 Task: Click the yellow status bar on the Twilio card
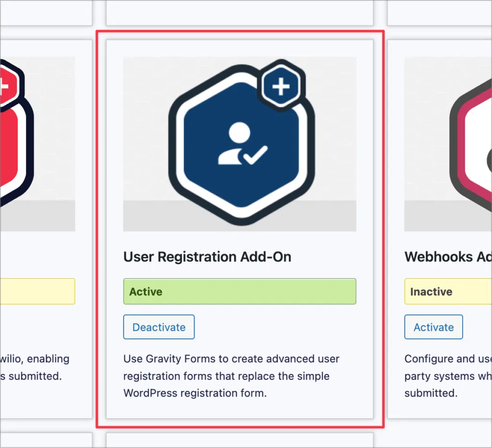pyautogui.click(x=37, y=291)
